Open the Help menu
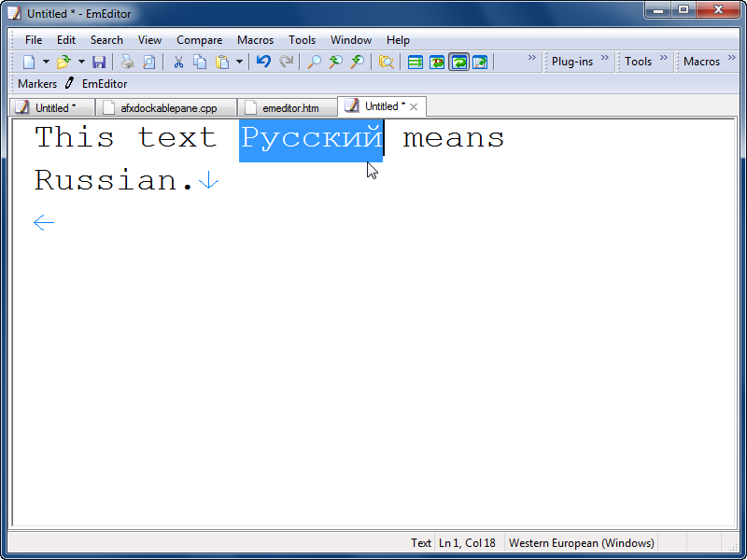Screen dimensions: 747x560 (x=398, y=40)
